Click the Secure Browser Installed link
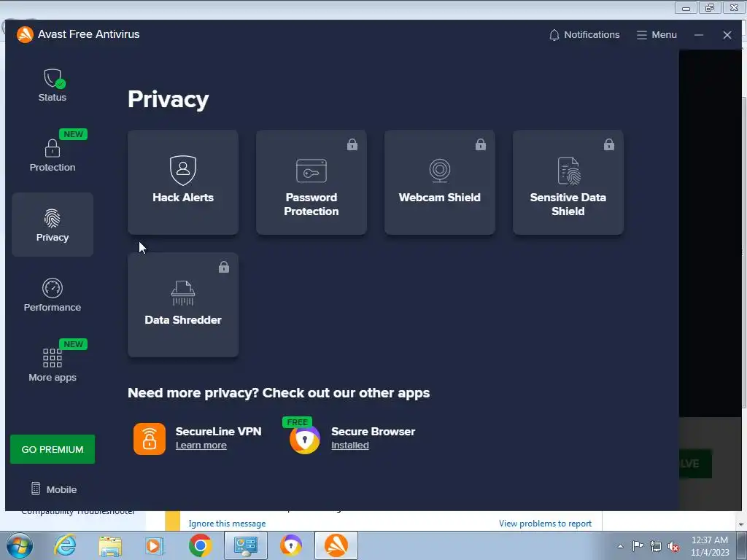Screen dimensions: 747x560 [x=350, y=446]
